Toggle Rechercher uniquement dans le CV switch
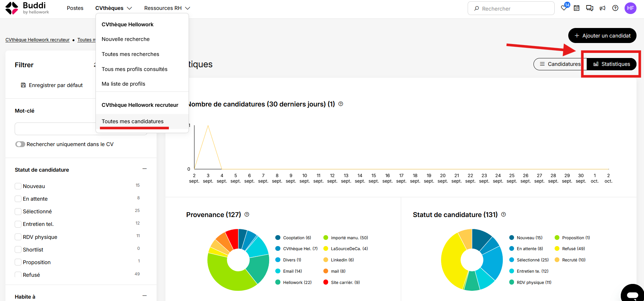 click(x=20, y=144)
